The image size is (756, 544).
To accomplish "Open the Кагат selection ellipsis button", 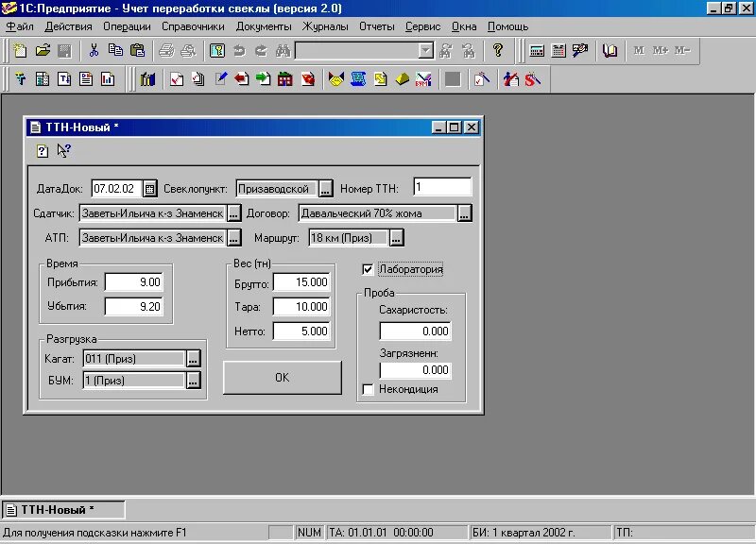I will click(194, 359).
